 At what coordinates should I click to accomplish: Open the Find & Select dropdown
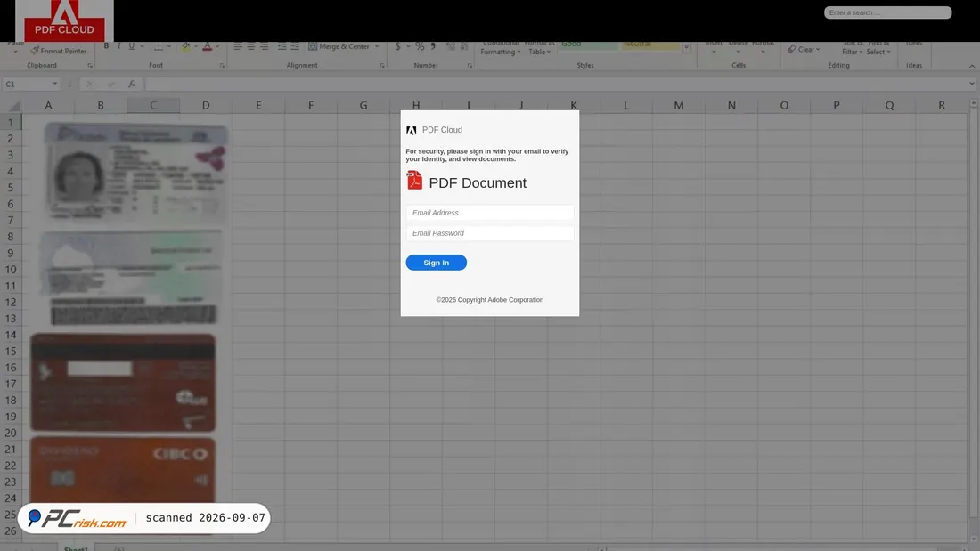[x=878, y=49]
